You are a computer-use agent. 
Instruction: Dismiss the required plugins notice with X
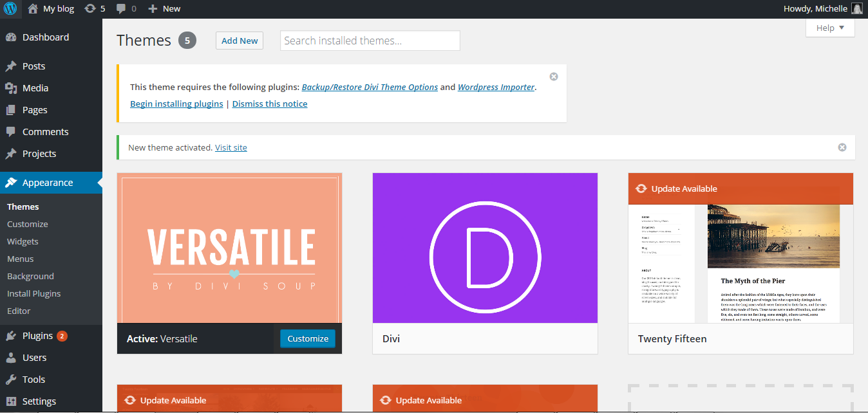[554, 77]
